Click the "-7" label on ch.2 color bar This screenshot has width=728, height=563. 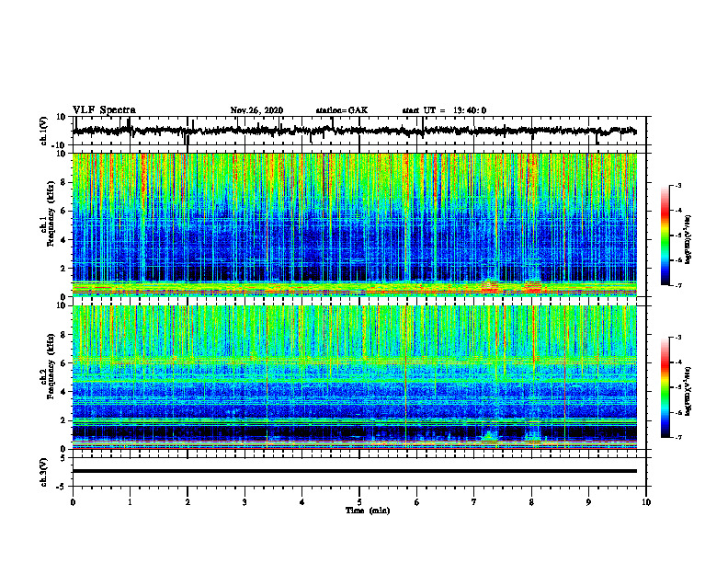pyautogui.click(x=678, y=437)
